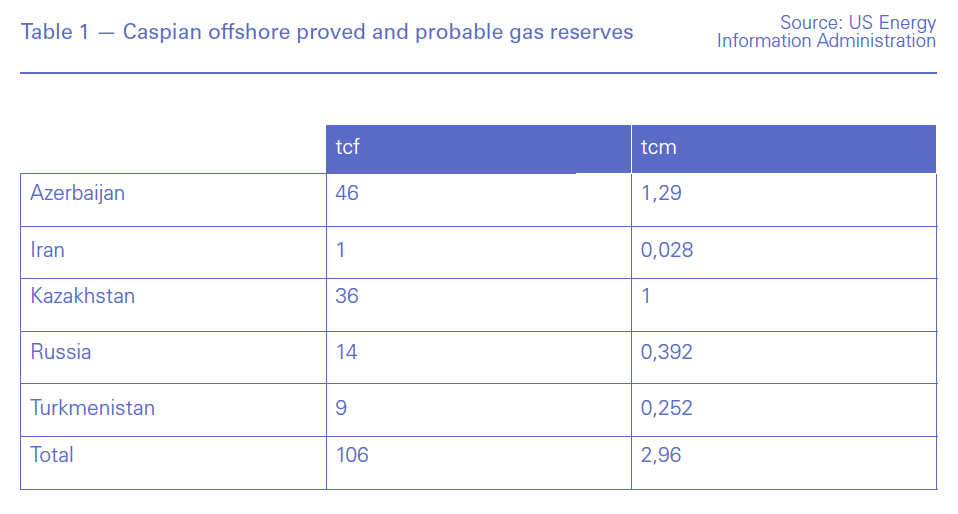Select Turkmenistan's tcm value 0,252

pos(667,408)
